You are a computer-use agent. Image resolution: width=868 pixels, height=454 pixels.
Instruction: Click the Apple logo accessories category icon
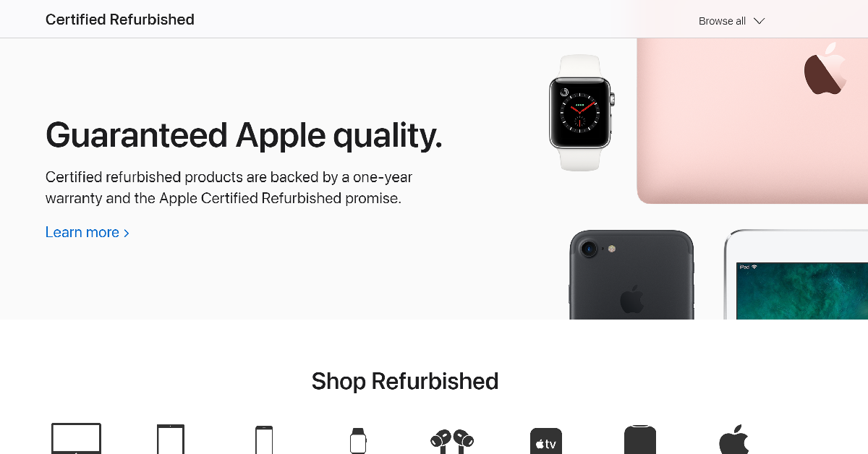click(734, 440)
